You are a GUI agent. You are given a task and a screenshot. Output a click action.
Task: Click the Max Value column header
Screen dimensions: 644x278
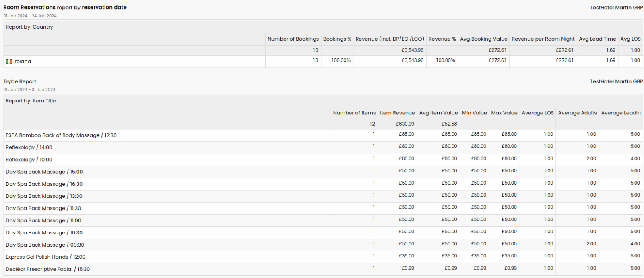click(x=504, y=113)
